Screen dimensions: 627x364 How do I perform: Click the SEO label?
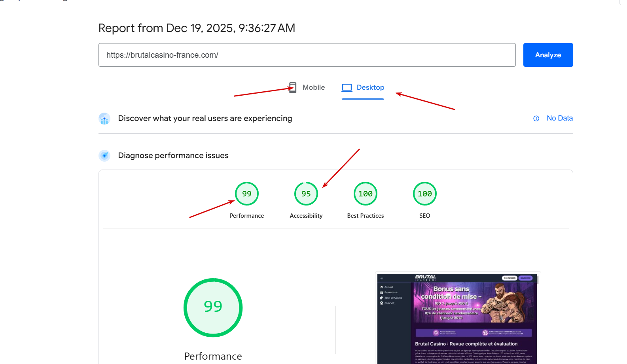click(425, 216)
